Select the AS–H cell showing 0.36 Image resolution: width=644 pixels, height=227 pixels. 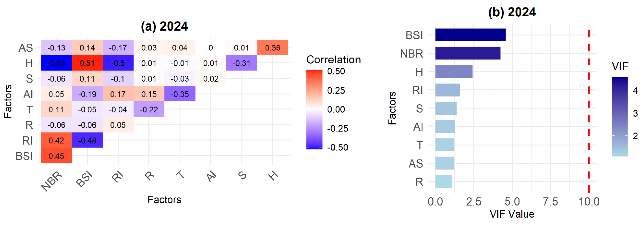(272, 47)
